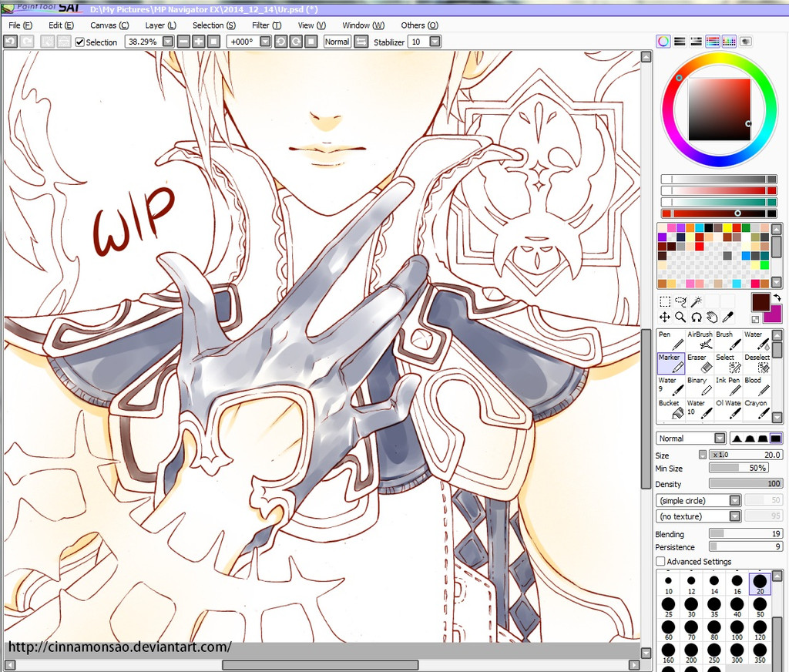Image resolution: width=789 pixels, height=672 pixels.
Task: Toggle the color wheel panel
Action: coord(663,42)
